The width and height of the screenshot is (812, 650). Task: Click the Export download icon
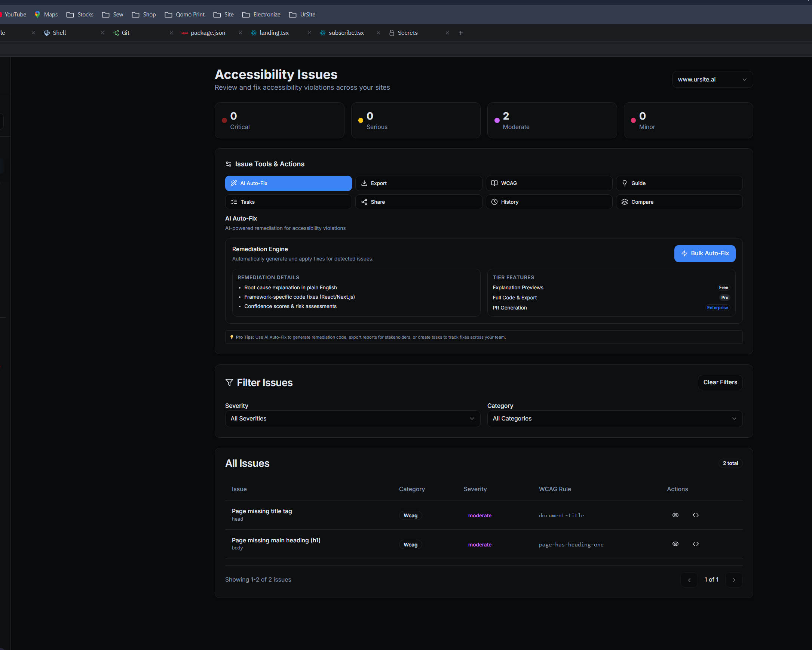click(x=364, y=183)
